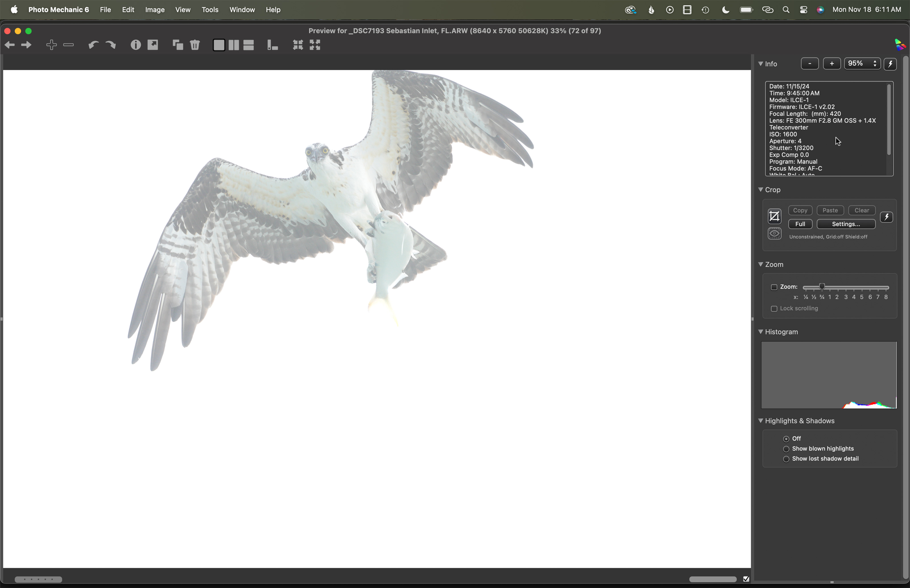Enable Lock scrolling checkbox
This screenshot has width=910, height=588.
[x=774, y=309]
